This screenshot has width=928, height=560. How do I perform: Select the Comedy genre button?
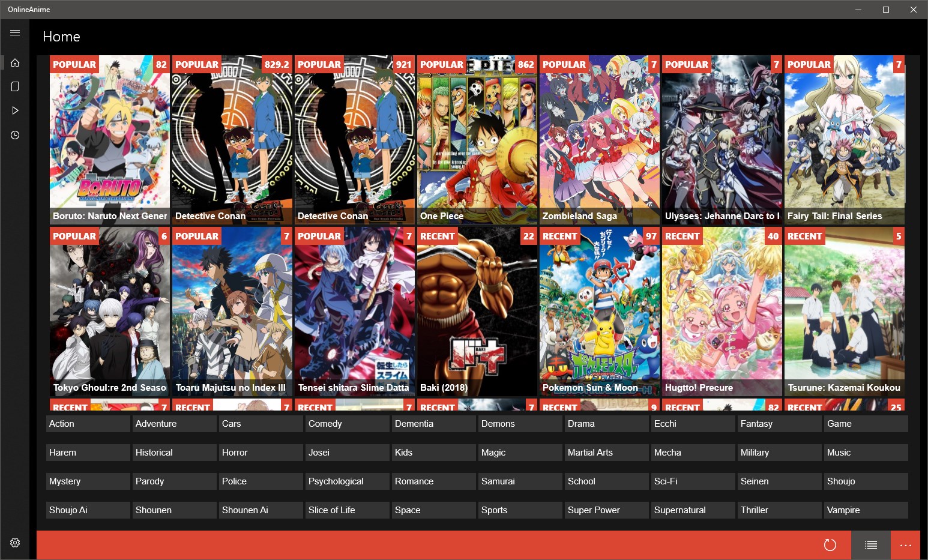[x=348, y=424]
